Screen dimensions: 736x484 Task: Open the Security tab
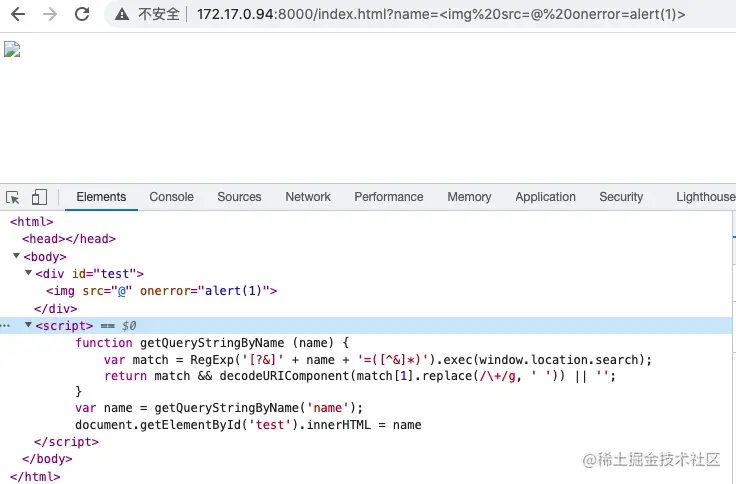pos(621,197)
